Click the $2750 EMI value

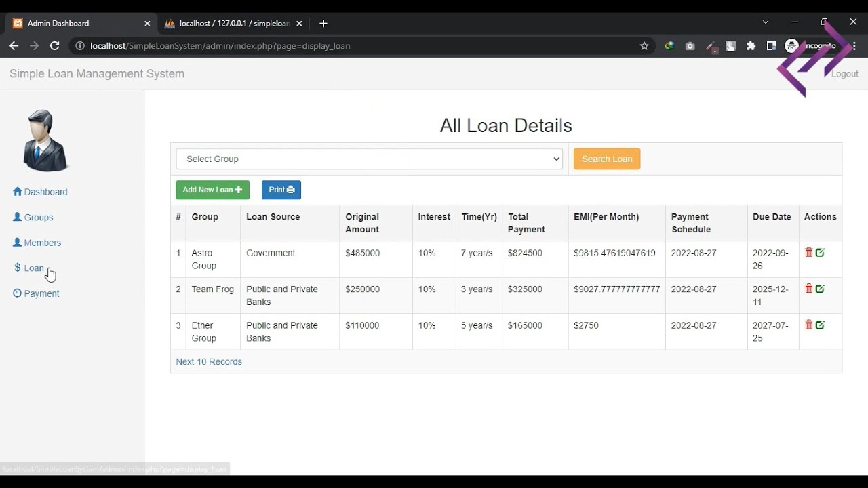pyautogui.click(x=586, y=325)
